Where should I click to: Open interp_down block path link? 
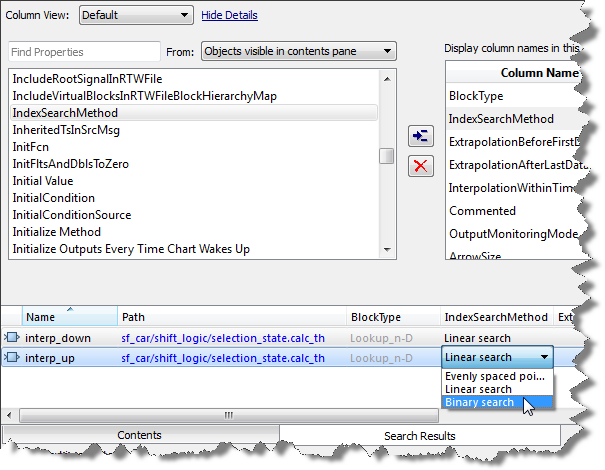click(x=222, y=339)
